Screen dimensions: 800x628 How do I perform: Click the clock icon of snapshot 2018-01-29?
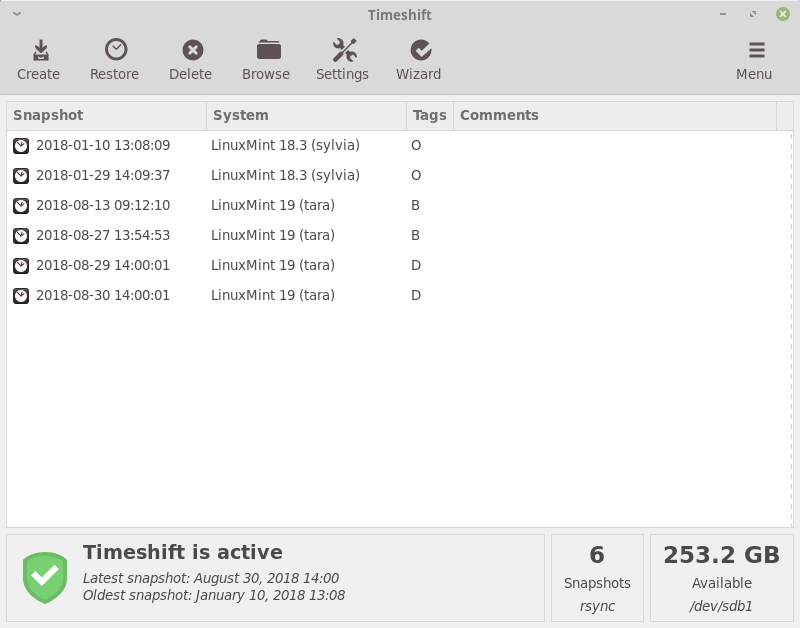(21, 176)
